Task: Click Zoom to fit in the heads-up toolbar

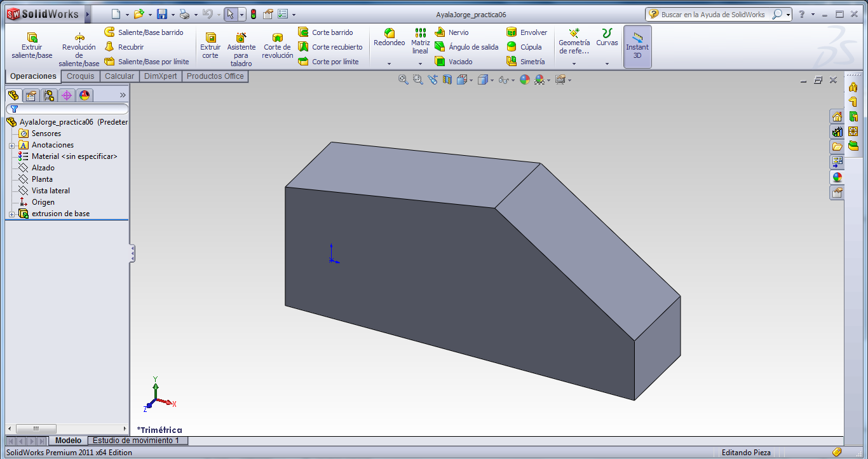Action: [x=402, y=79]
